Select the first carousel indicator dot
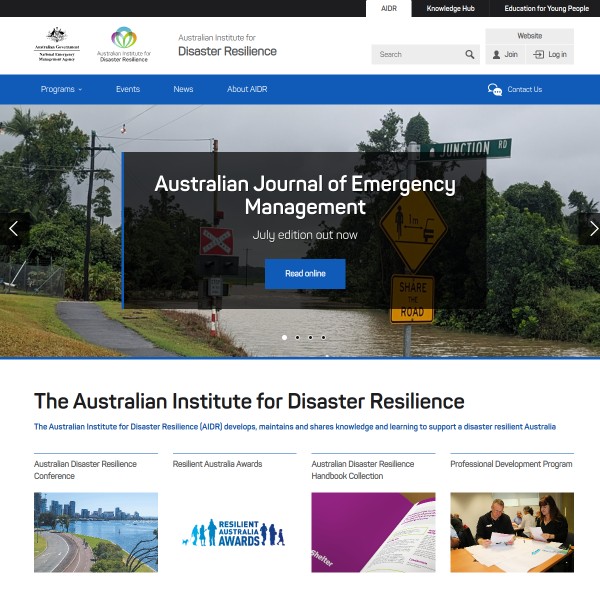 pos(284,338)
